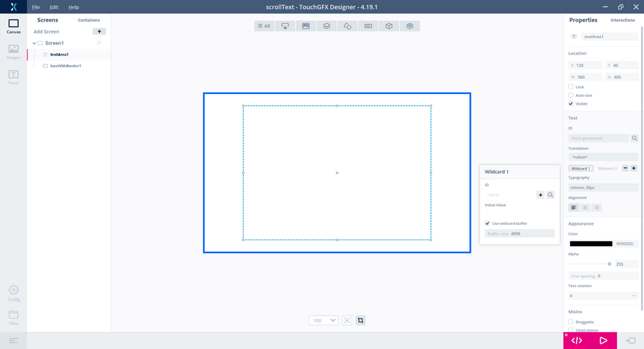Screen dimensions: 644x349
Task: Enable the Lock checkbox
Action: tap(570, 87)
